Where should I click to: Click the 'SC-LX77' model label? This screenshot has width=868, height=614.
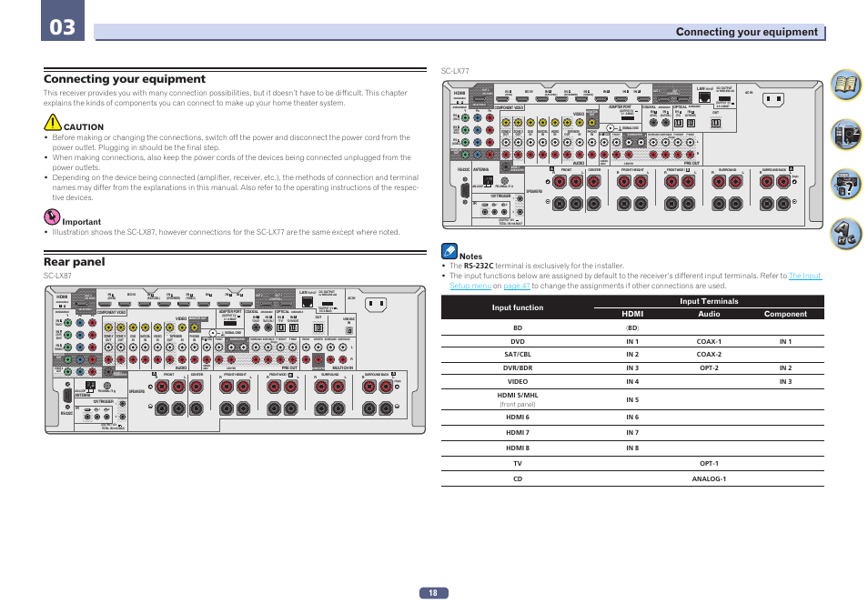pos(455,71)
